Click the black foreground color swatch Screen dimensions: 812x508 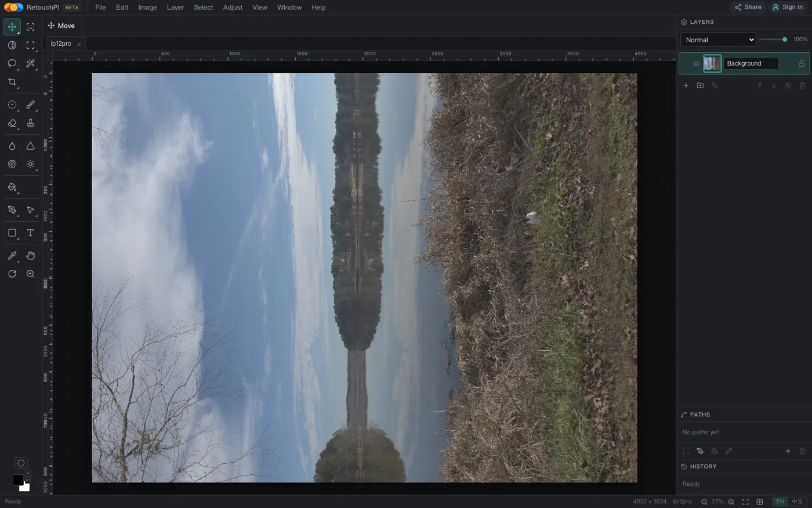click(x=18, y=480)
